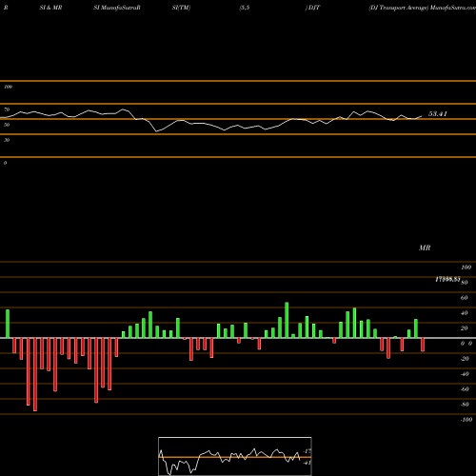
Task: Click the 'SI MunafaSutraR' header text
Action: (x=117, y=8)
